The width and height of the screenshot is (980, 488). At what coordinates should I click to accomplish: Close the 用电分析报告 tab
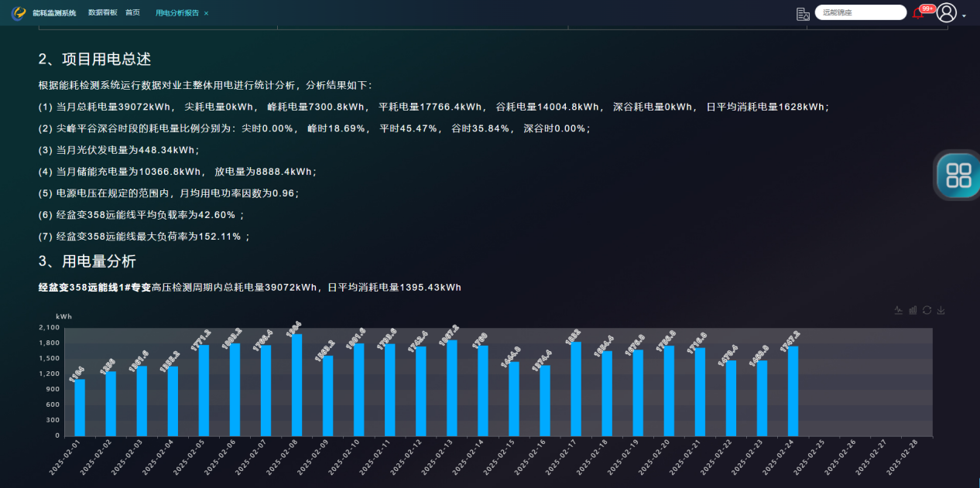(x=206, y=13)
